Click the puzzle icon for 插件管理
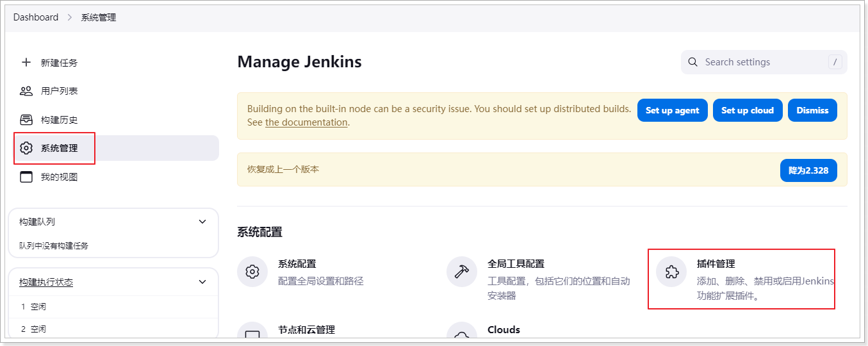The height and width of the screenshot is (346, 868). tap(671, 272)
